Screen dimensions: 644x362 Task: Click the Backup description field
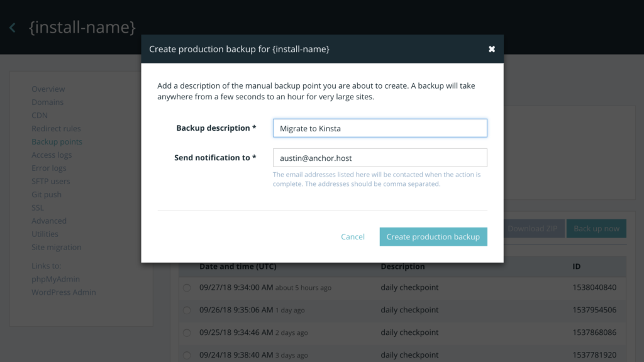380,128
